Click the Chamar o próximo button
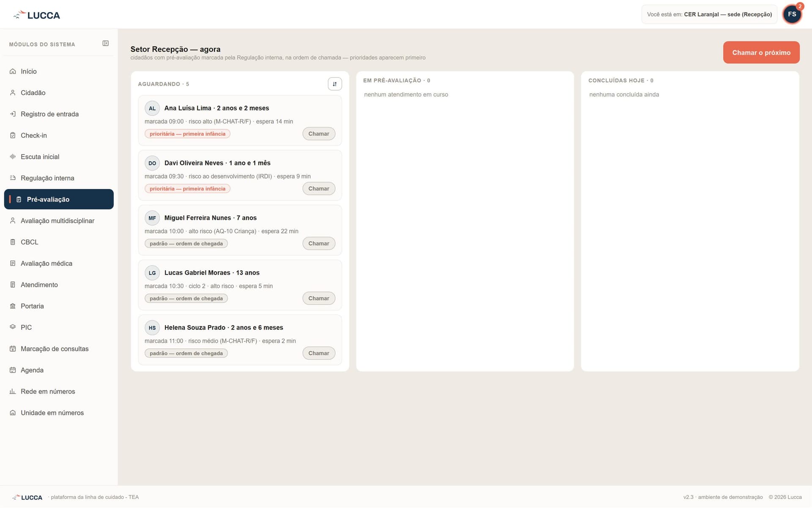 coord(761,52)
